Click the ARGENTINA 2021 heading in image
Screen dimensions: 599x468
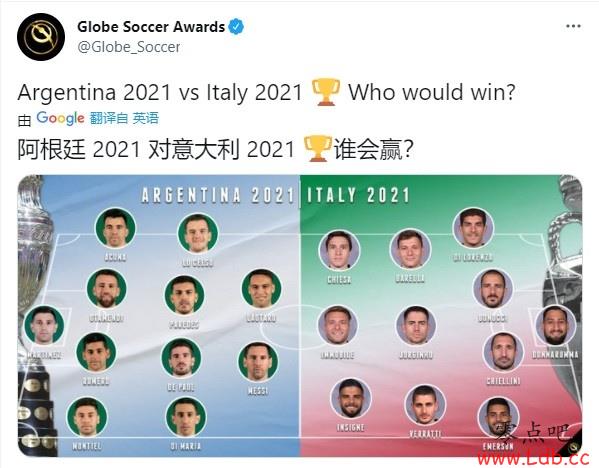click(218, 195)
